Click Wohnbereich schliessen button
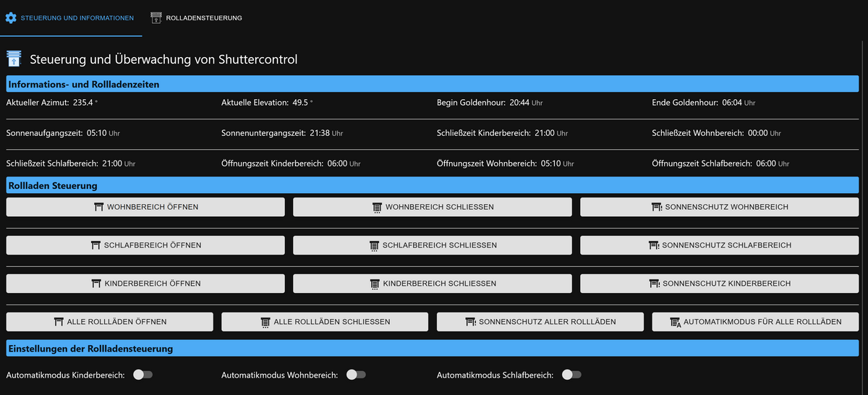Viewport: 868px width, 395px height. pos(432,207)
